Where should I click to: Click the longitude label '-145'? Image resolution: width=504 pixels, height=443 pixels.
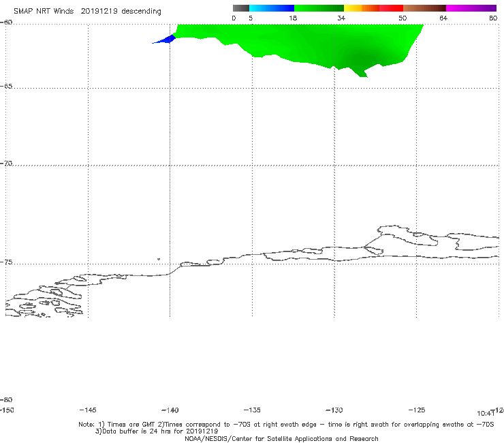(x=88, y=410)
